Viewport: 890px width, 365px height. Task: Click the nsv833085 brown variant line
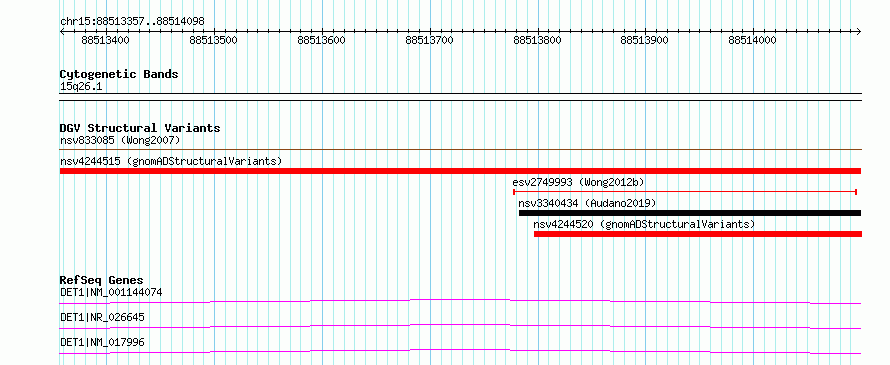coord(460,150)
